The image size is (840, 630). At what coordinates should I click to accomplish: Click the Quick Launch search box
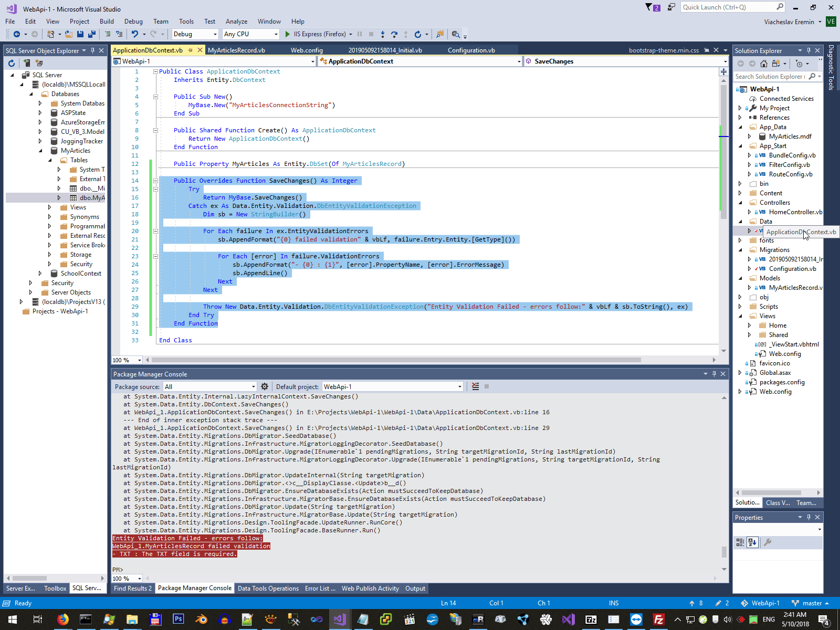[733, 7]
